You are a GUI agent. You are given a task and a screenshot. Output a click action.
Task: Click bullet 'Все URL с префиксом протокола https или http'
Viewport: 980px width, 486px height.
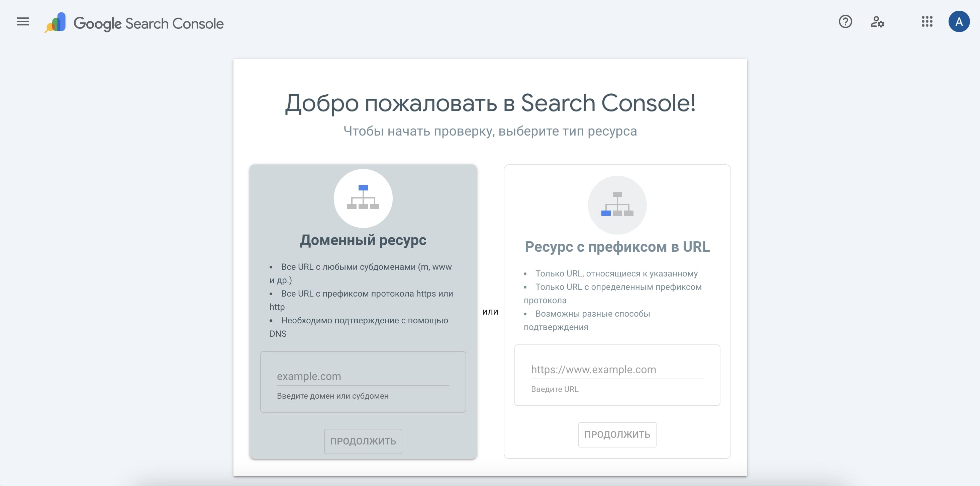(x=362, y=300)
